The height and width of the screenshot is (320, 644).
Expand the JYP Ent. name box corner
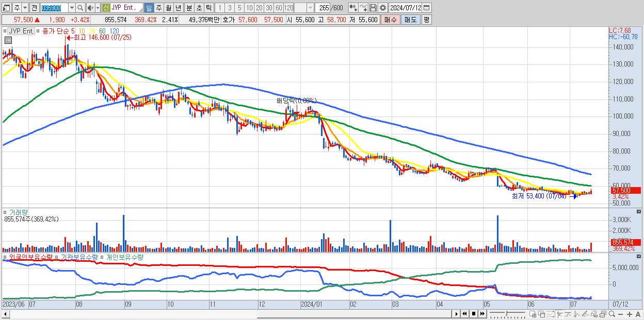coord(140,10)
